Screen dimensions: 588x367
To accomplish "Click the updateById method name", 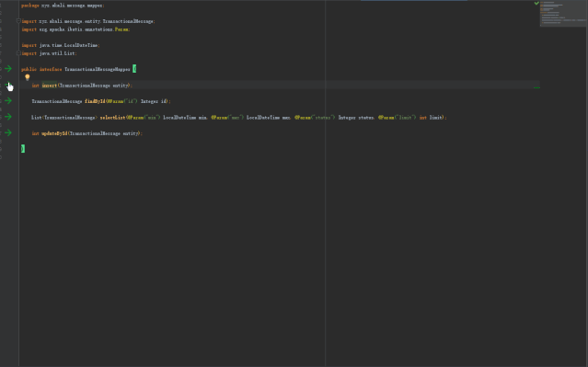I will coord(54,133).
